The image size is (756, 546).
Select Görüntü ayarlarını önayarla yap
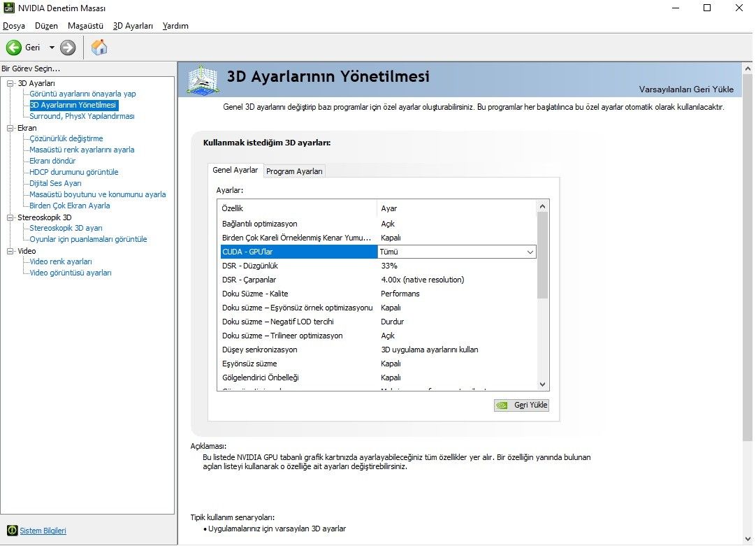[x=82, y=94]
